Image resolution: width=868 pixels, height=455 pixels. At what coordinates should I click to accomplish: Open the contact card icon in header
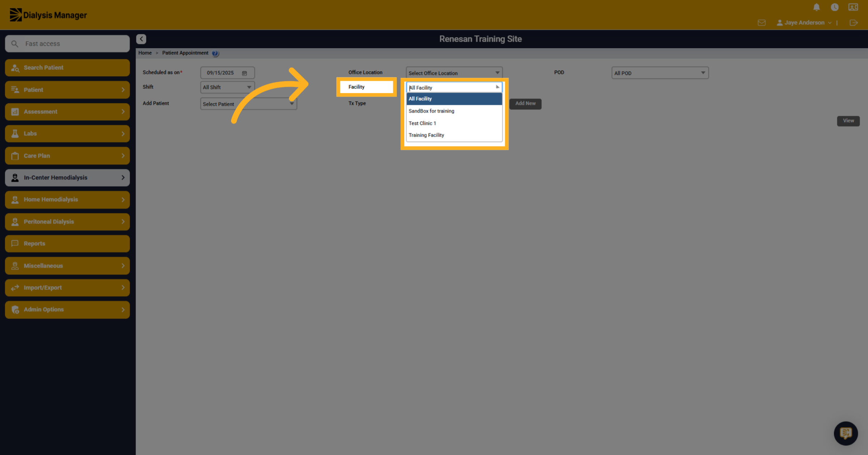(853, 7)
